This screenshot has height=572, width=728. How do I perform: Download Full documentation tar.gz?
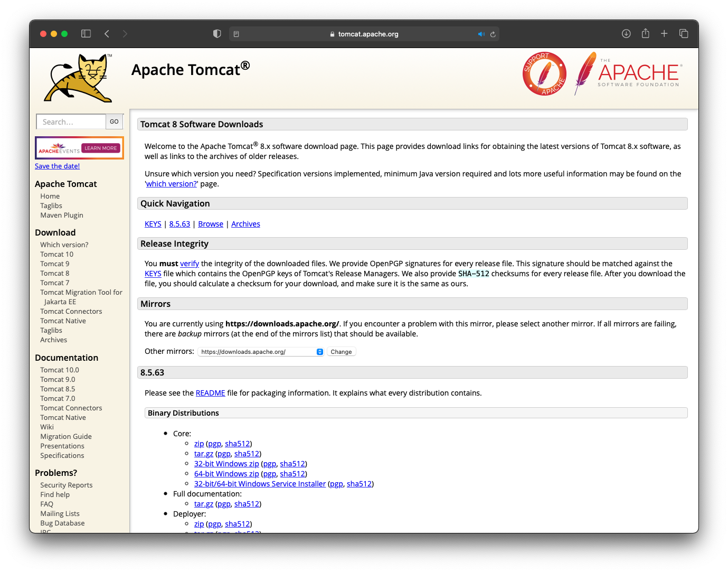point(204,504)
